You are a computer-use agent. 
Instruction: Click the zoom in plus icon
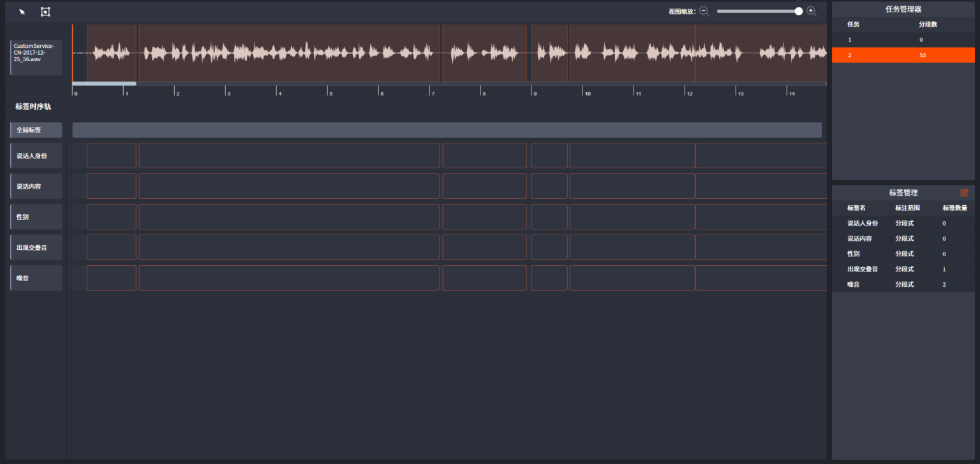tap(811, 11)
